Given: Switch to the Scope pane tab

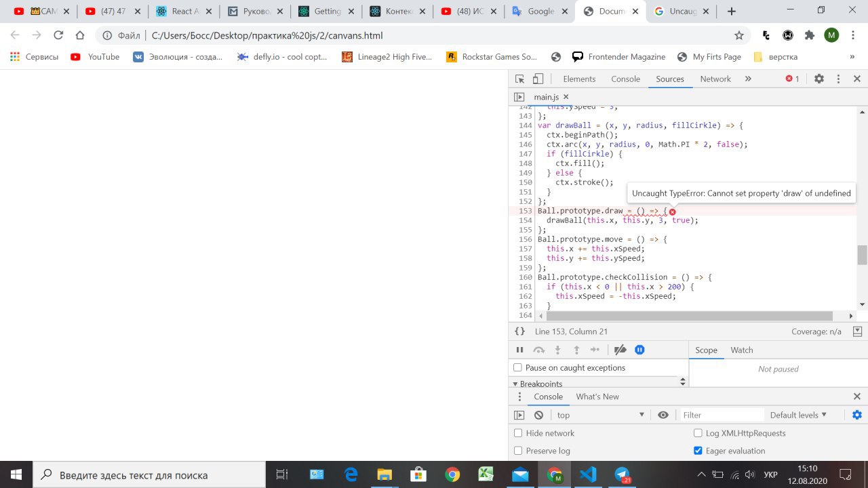Looking at the screenshot, I should pyautogui.click(x=706, y=350).
